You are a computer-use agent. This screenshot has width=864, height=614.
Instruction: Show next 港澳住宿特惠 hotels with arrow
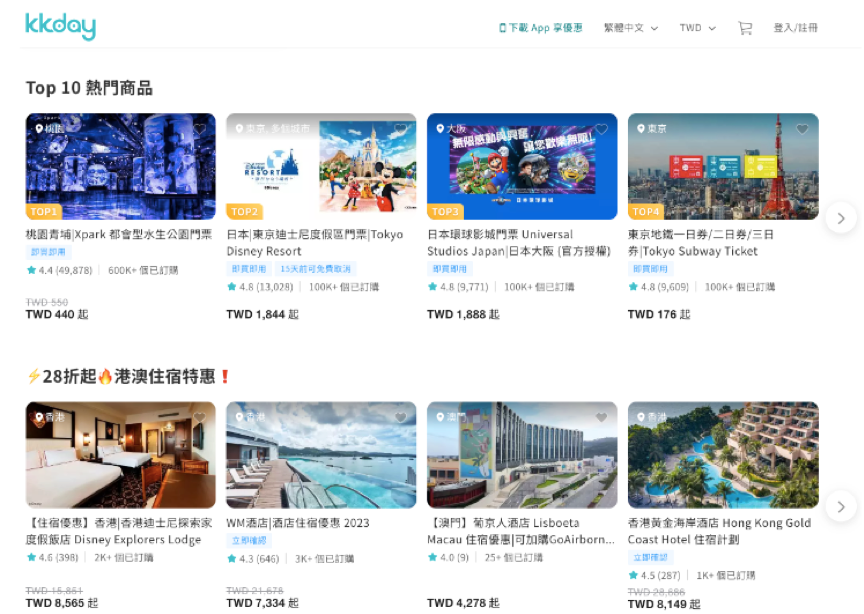point(841,507)
